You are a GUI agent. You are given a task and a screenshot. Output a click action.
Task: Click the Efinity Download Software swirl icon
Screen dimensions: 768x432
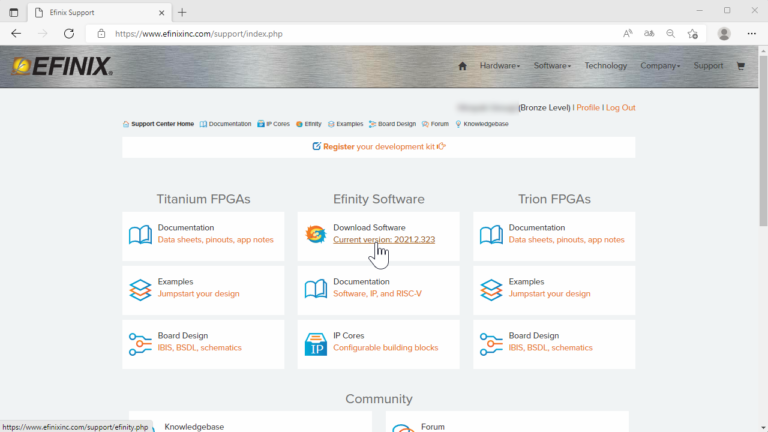[315, 235]
